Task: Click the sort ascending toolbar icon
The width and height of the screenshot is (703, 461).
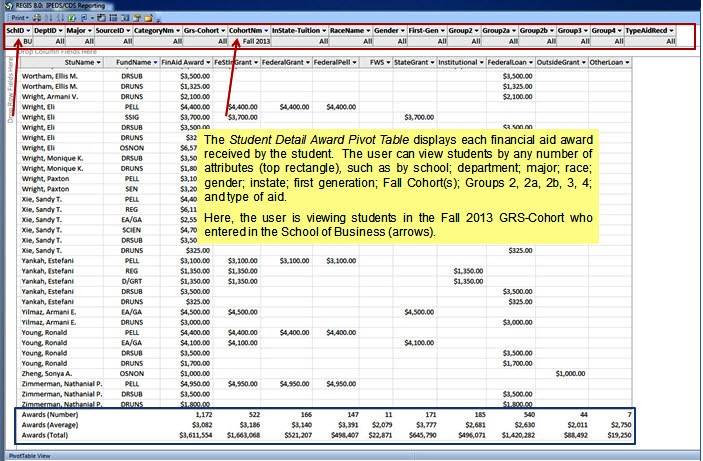Action: [x=48, y=18]
